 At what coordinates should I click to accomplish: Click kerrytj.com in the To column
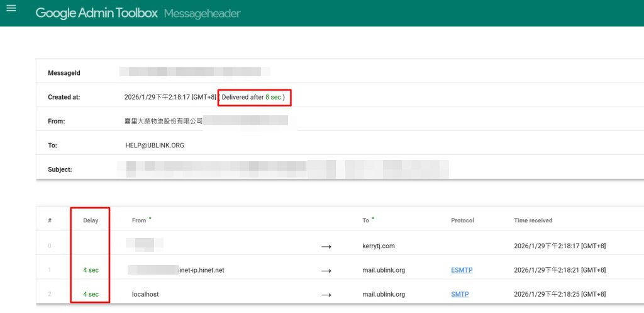378,246
